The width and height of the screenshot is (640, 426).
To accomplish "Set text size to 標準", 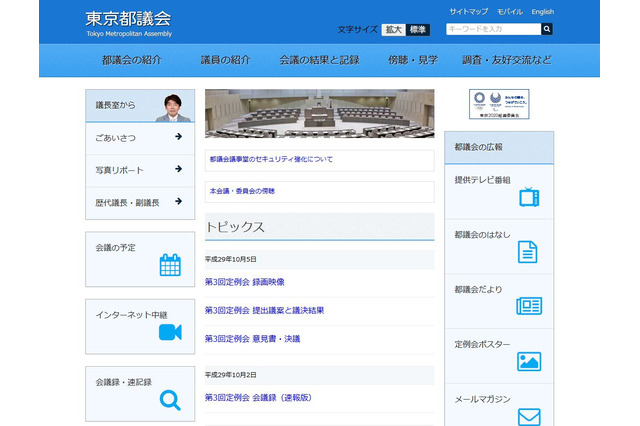I will tap(418, 29).
